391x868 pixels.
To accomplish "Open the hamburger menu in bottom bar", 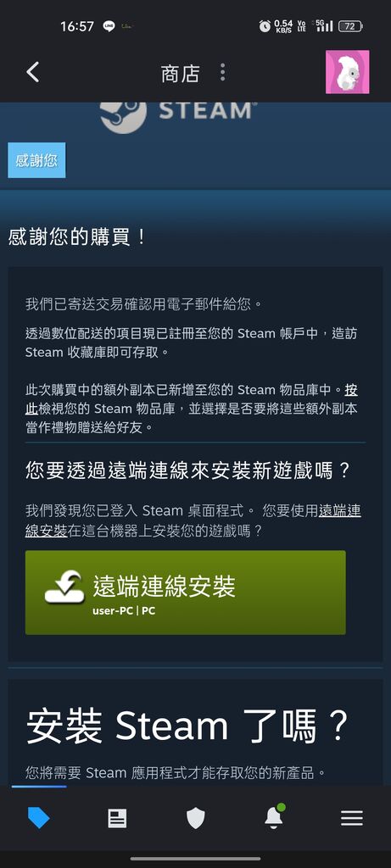I will coord(352,818).
